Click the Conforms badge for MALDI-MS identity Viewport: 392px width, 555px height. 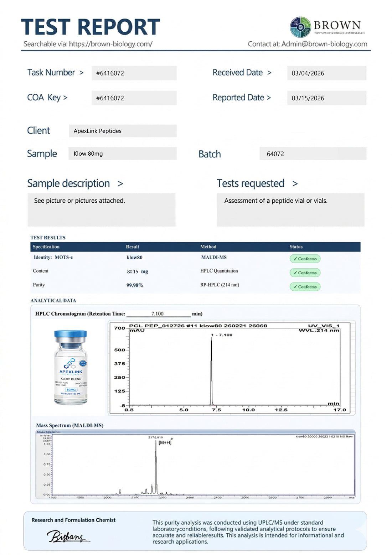[x=305, y=259]
